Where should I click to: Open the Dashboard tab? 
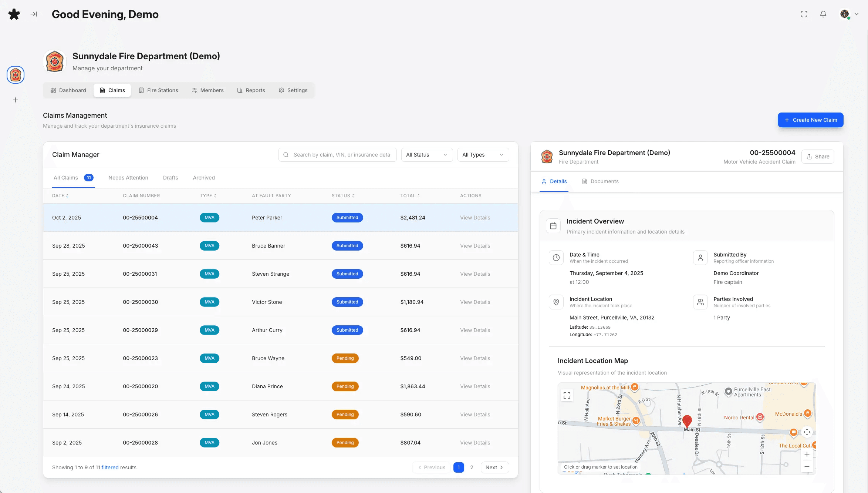[68, 90]
